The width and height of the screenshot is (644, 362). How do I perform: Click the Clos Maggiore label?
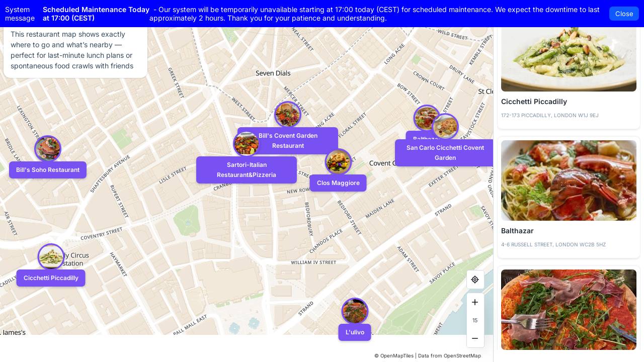(x=338, y=183)
